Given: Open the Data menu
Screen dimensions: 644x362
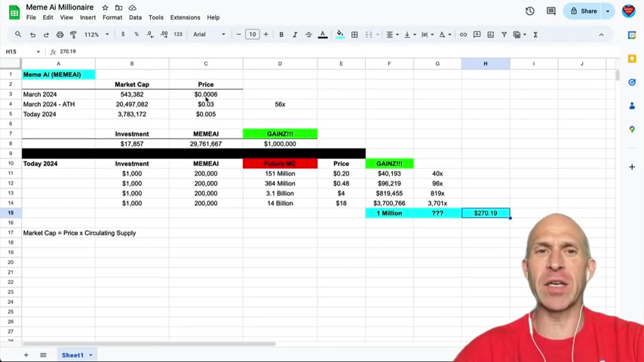Looking at the screenshot, I should (135, 17).
